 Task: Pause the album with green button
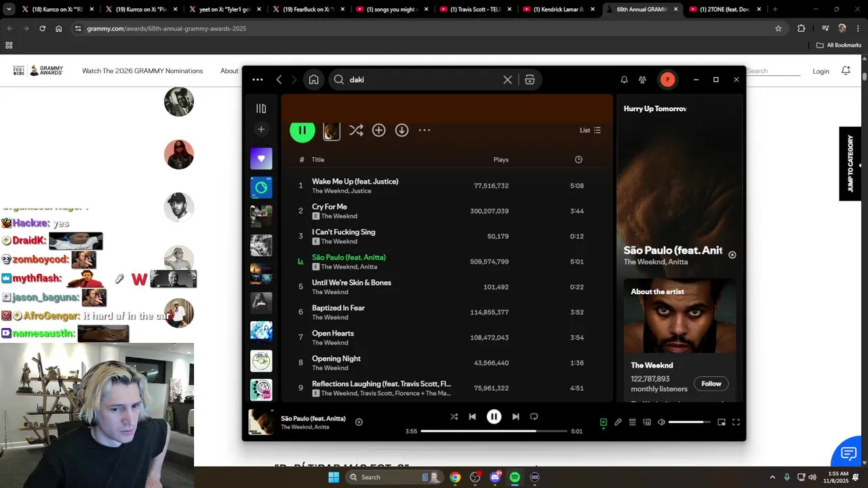(302, 130)
